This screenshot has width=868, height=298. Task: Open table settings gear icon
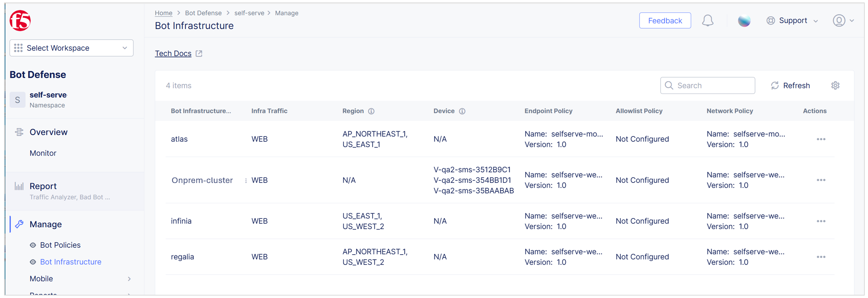click(x=835, y=86)
